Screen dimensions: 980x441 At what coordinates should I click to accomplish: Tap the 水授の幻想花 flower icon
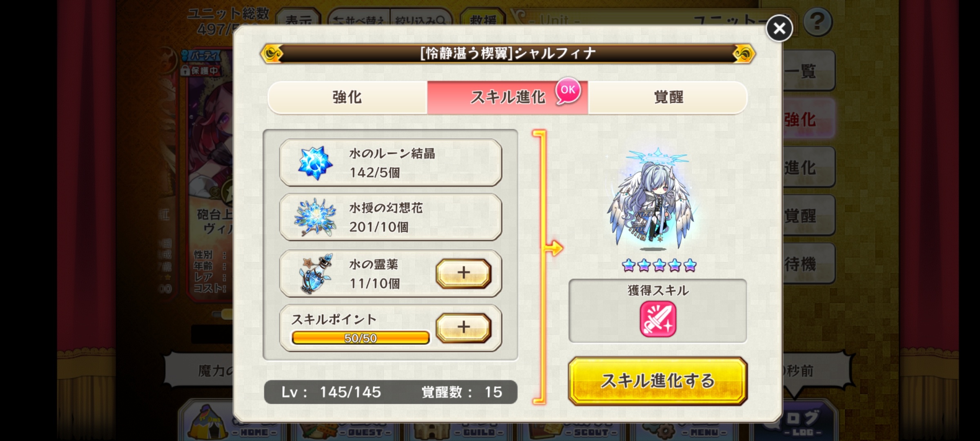[x=315, y=217]
